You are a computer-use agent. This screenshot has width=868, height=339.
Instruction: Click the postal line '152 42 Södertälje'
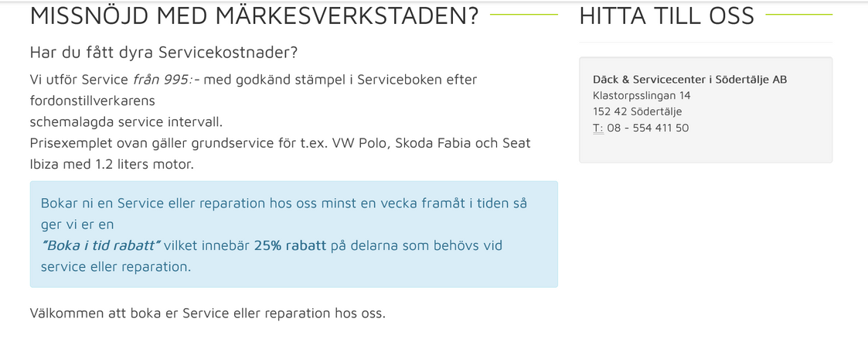(637, 111)
